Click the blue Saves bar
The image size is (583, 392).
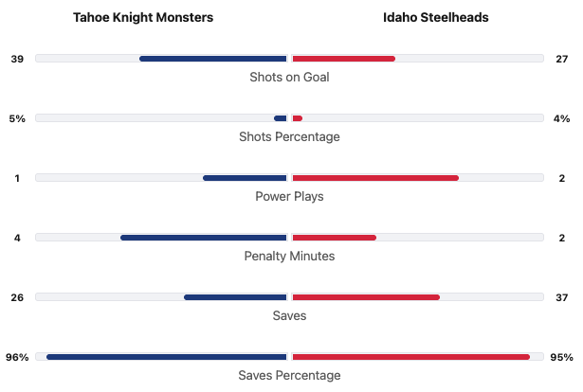pyautogui.click(x=235, y=297)
